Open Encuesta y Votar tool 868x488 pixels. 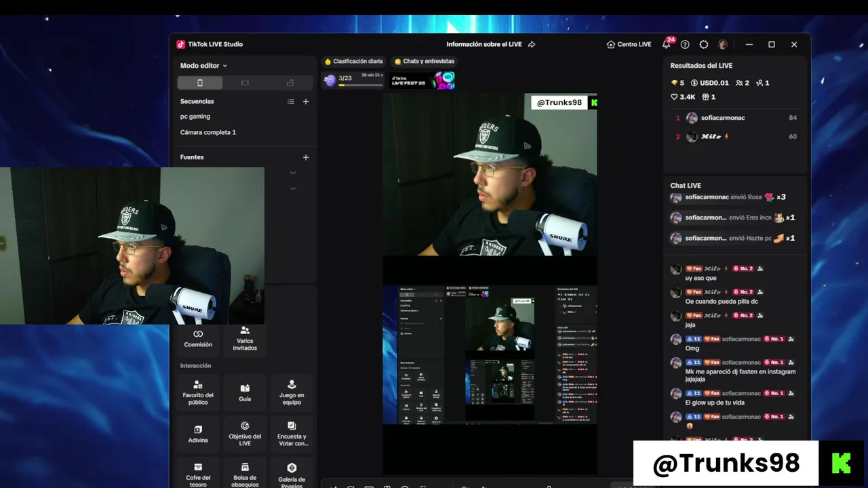pos(292,434)
